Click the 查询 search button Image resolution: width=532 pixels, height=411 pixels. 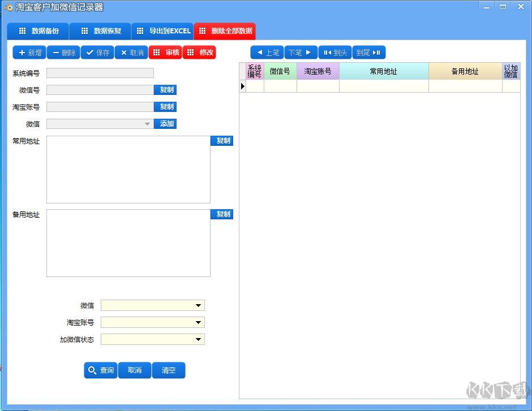tap(101, 370)
